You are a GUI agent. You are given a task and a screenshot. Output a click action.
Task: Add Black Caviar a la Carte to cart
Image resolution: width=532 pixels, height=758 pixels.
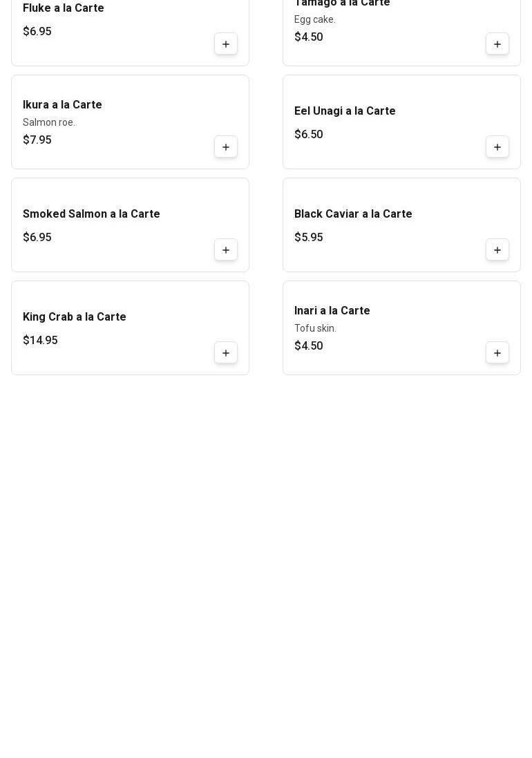click(x=497, y=250)
